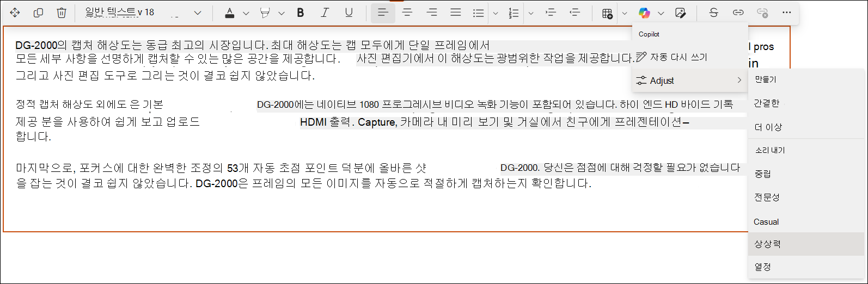Apply the text highlighter

point(265,13)
